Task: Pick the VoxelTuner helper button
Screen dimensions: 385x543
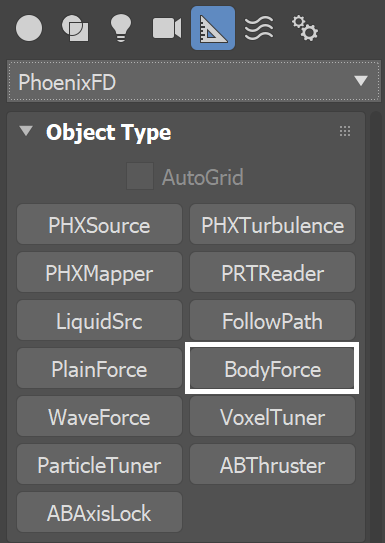Action: tap(272, 416)
